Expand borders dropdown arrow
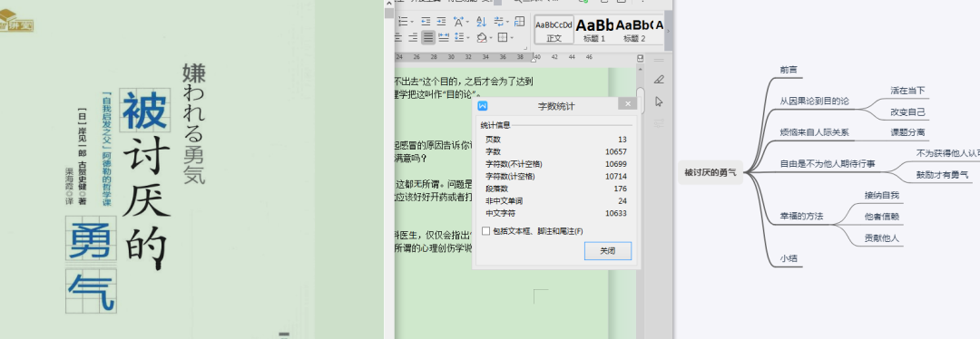 tap(512, 37)
